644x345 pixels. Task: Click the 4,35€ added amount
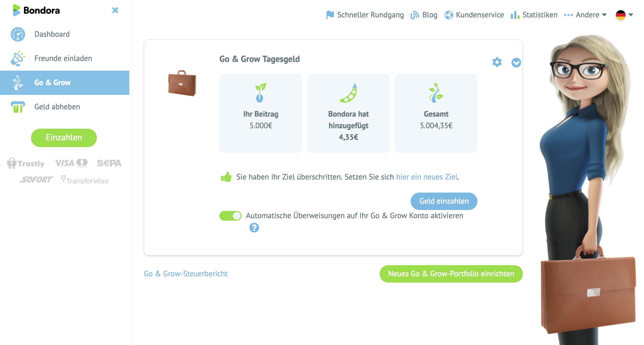pos(348,137)
